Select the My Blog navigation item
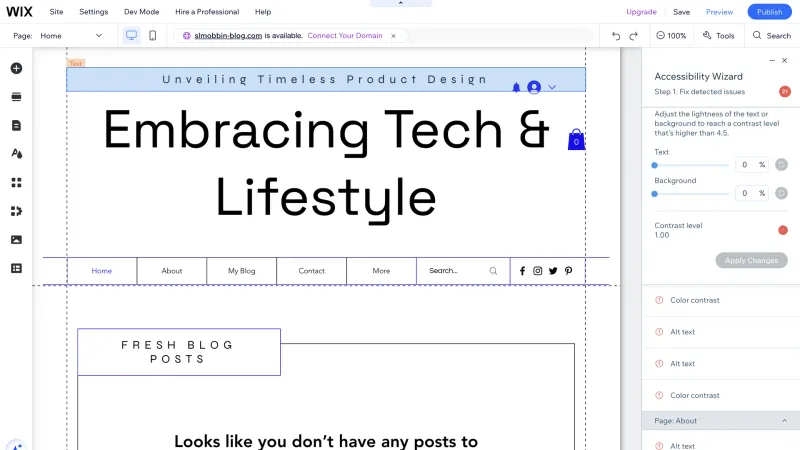The width and height of the screenshot is (800, 450). (241, 271)
